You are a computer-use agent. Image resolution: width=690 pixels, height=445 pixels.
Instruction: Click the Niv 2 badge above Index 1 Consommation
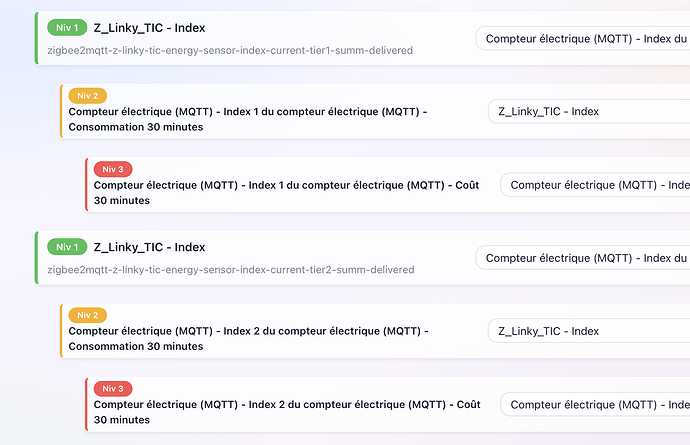pos(88,96)
